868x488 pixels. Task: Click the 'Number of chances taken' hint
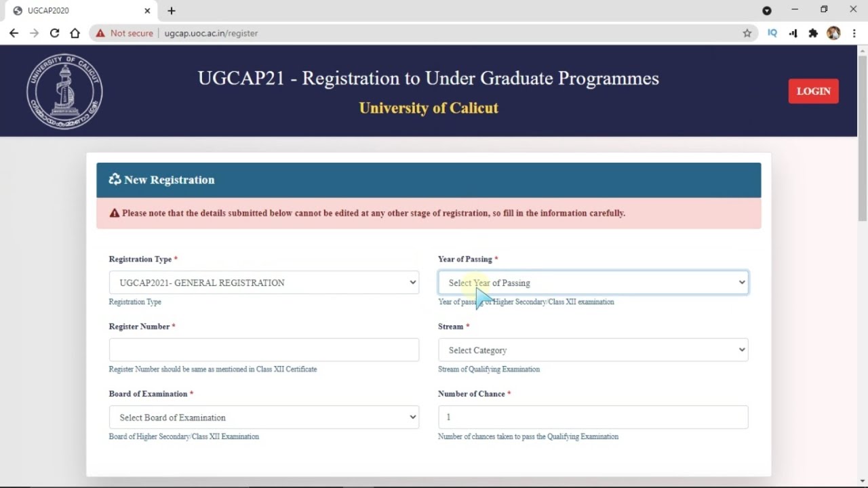(x=528, y=436)
